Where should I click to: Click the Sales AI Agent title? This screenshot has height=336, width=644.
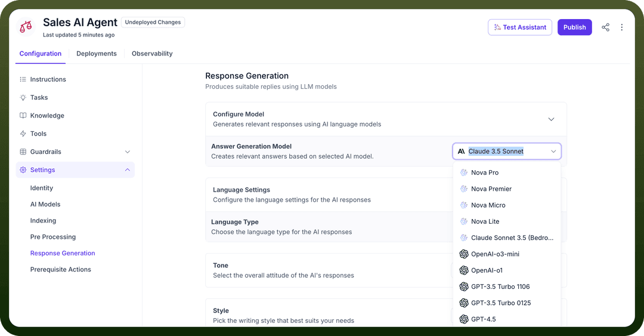[x=80, y=22]
